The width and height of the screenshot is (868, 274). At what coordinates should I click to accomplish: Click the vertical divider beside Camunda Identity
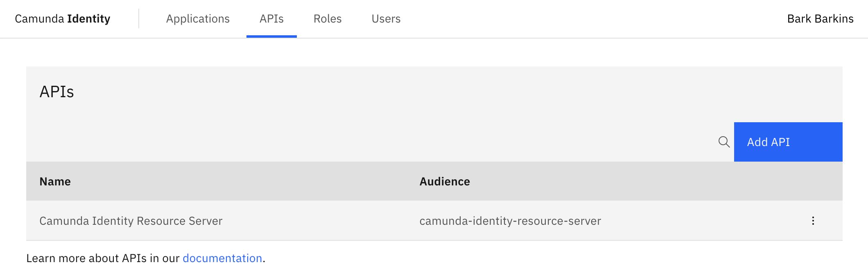pyautogui.click(x=139, y=19)
